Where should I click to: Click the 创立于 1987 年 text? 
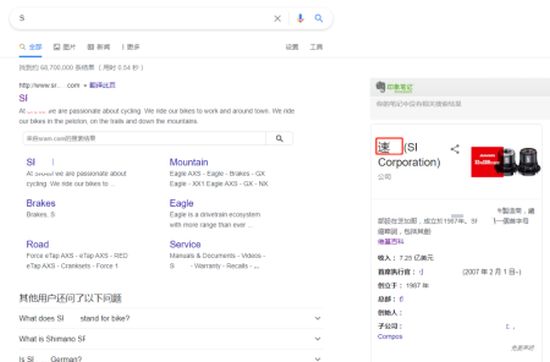(403, 285)
